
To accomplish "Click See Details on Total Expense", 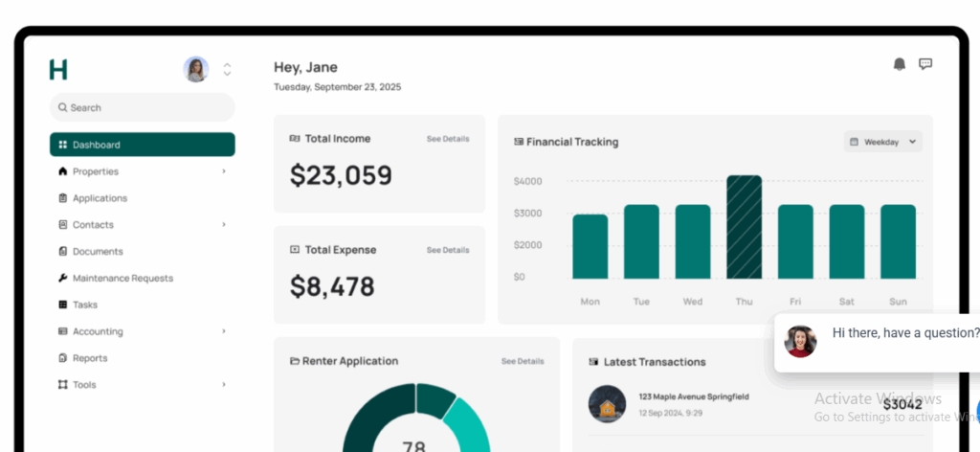I will (448, 250).
